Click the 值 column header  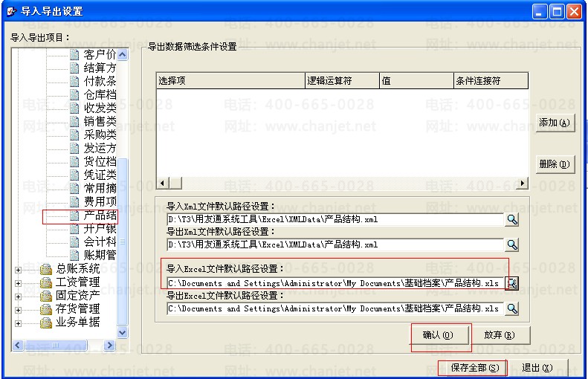pyautogui.click(x=416, y=80)
